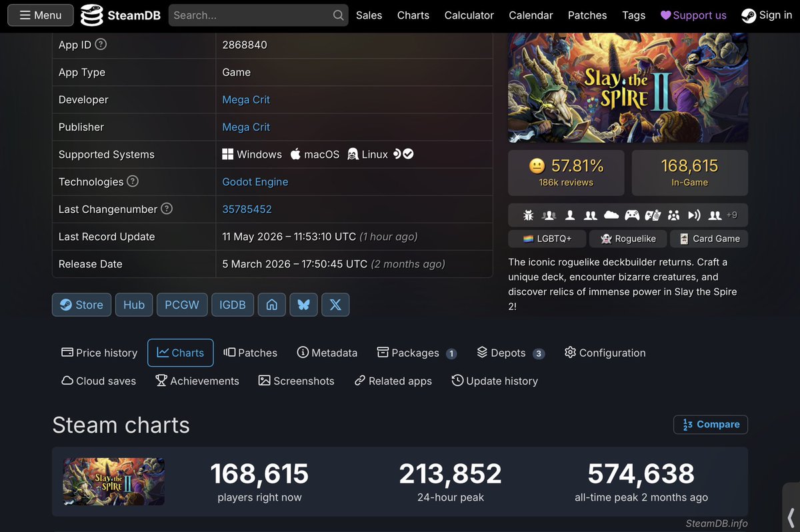Open the X social icon link
800x532 pixels.
tap(335, 305)
